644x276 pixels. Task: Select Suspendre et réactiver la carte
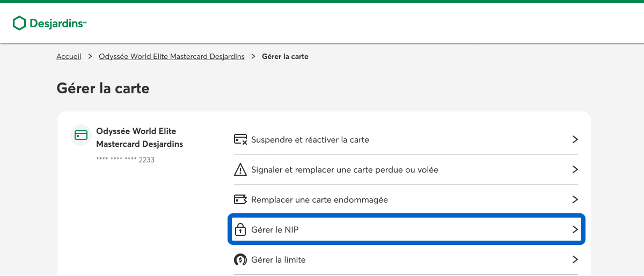click(x=310, y=140)
